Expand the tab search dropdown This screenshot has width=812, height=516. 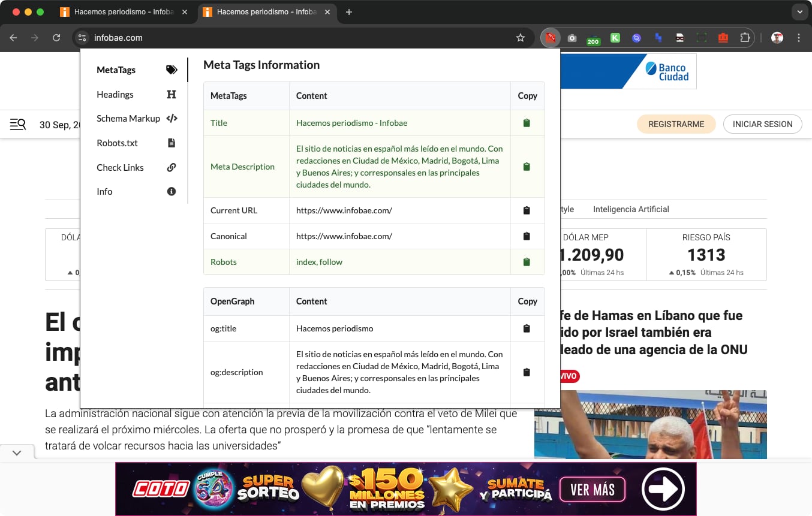[799, 12]
